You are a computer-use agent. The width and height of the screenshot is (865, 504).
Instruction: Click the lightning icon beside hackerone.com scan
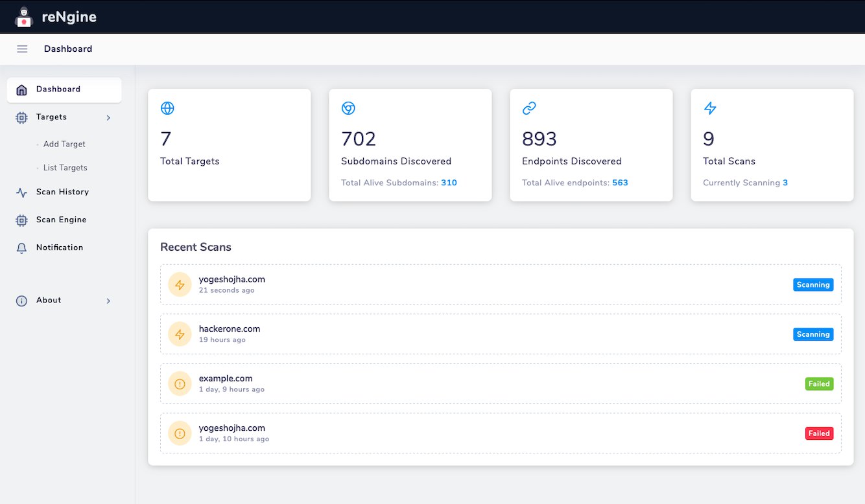point(180,334)
